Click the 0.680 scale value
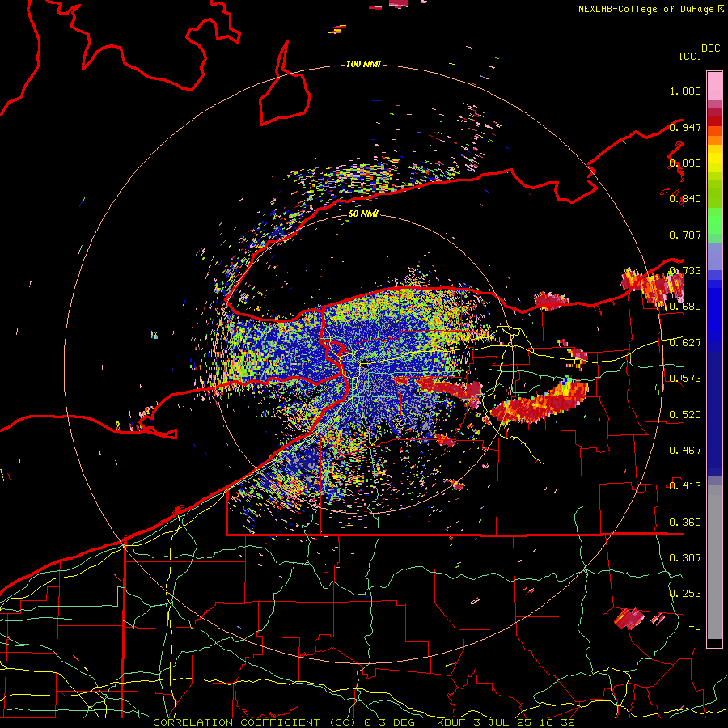The width and height of the screenshot is (728, 728). pyautogui.click(x=685, y=307)
